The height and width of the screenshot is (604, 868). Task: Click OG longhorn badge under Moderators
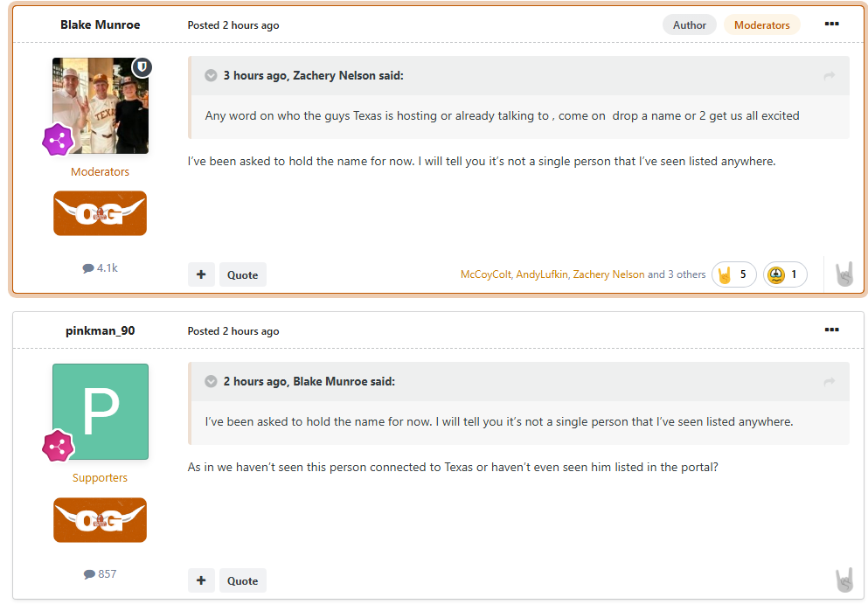tap(101, 213)
